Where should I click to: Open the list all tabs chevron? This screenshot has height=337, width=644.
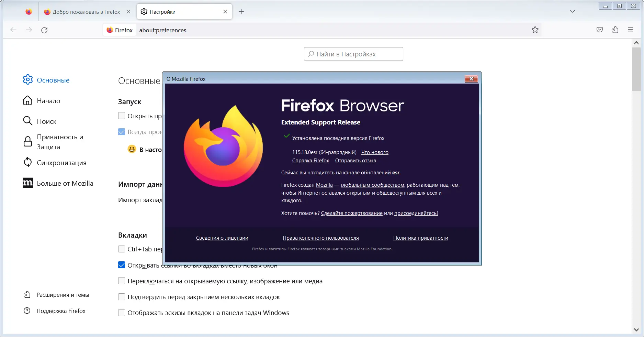pos(573,11)
